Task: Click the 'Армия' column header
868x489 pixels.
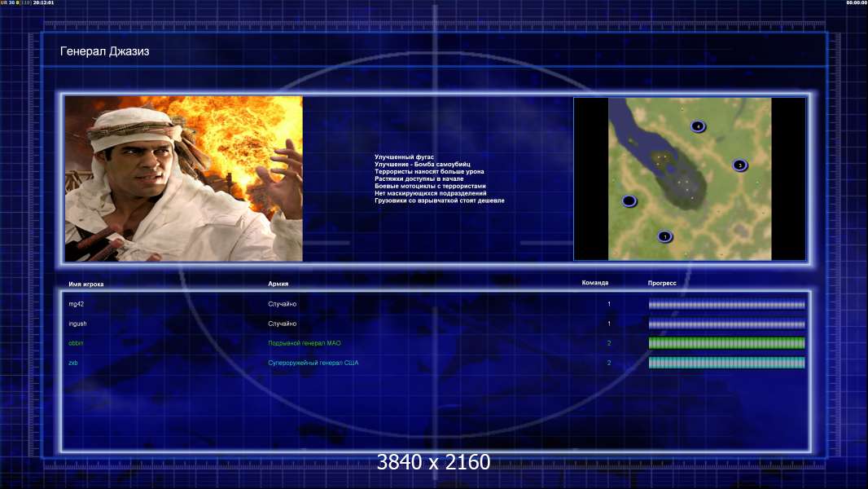Action: [278, 284]
